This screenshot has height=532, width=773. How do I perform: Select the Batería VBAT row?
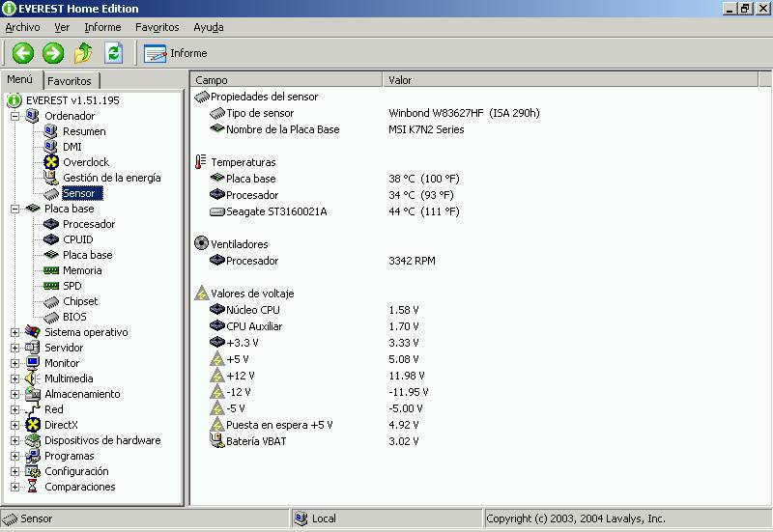tap(315, 441)
